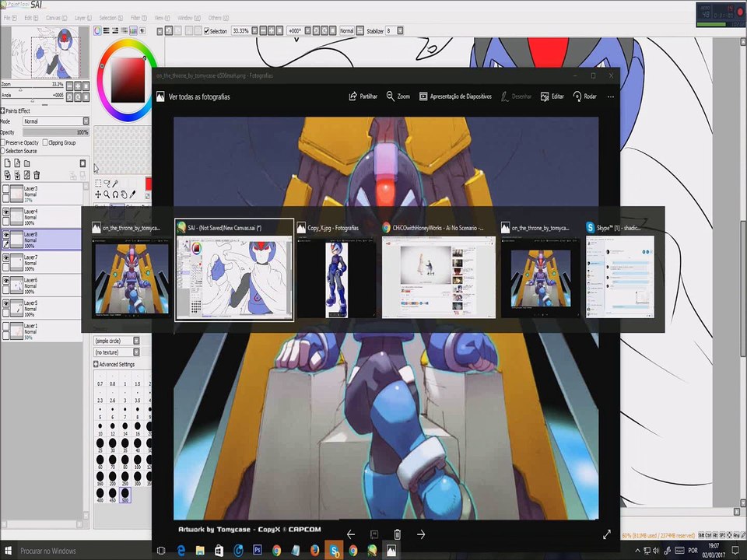
Task: Enter full screen with expand arrows icon
Action: tap(606, 534)
